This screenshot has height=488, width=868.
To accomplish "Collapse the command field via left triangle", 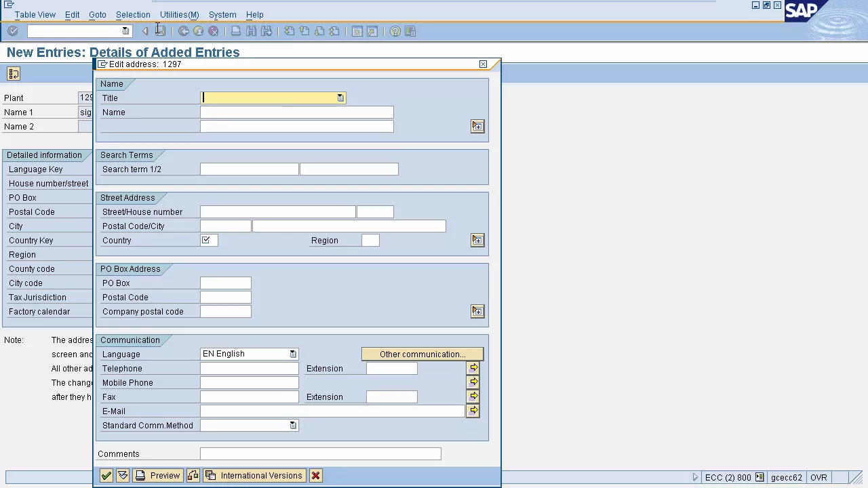I will click(144, 31).
